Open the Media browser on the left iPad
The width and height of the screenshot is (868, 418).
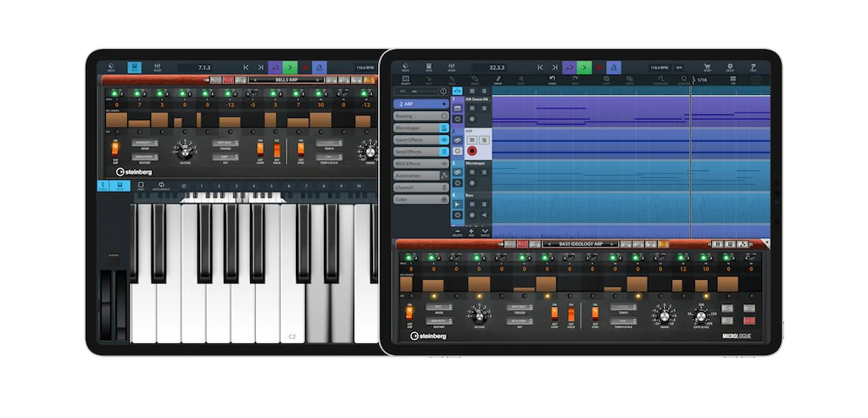111,68
